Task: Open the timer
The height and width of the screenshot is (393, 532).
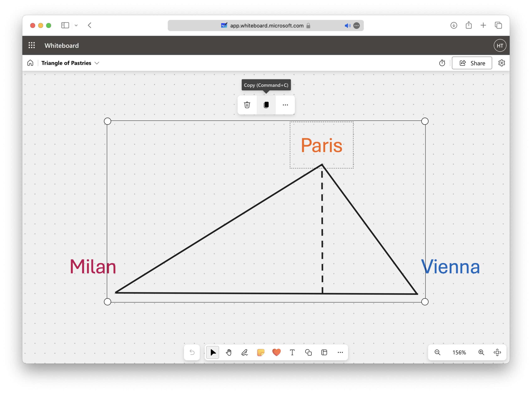Action: point(442,63)
